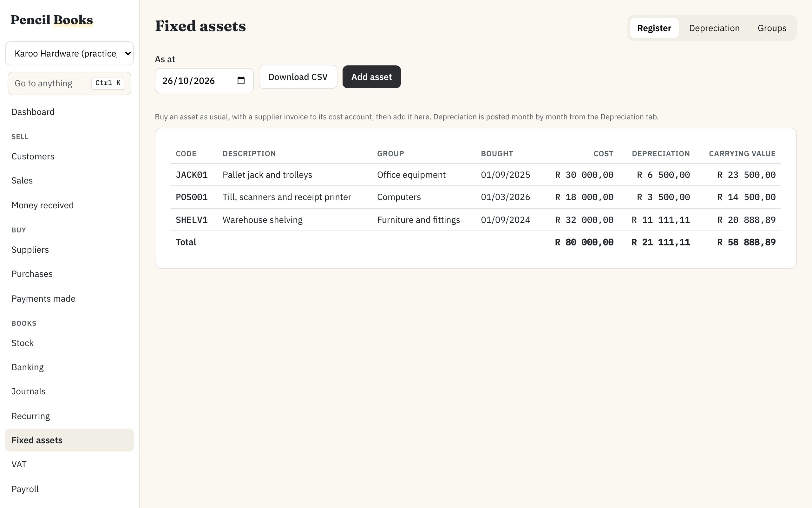Click the DESCRIPTION column header

(x=249, y=154)
